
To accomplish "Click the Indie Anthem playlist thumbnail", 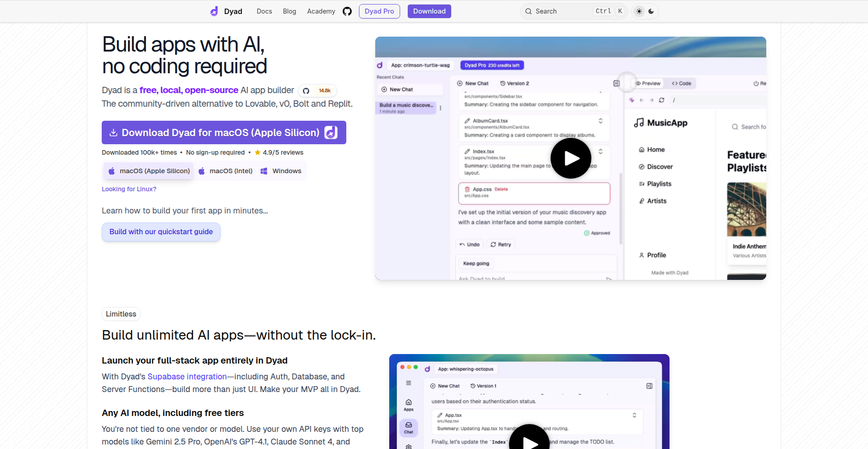I will (x=746, y=209).
